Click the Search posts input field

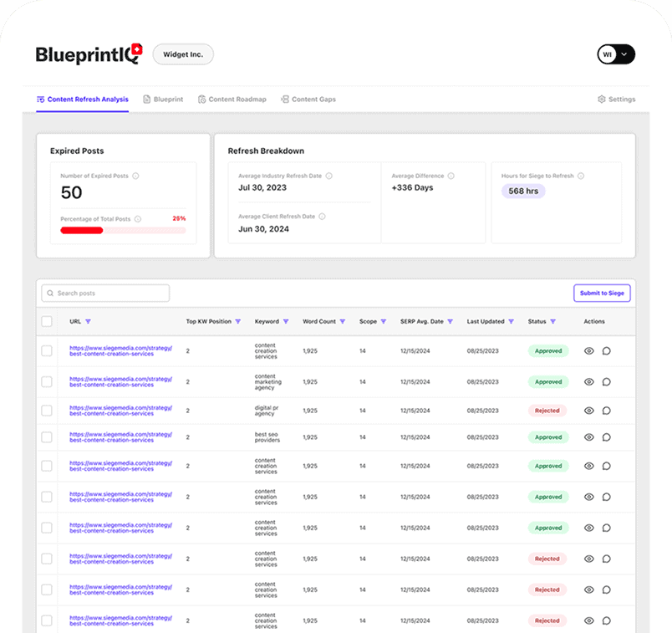[x=105, y=294]
